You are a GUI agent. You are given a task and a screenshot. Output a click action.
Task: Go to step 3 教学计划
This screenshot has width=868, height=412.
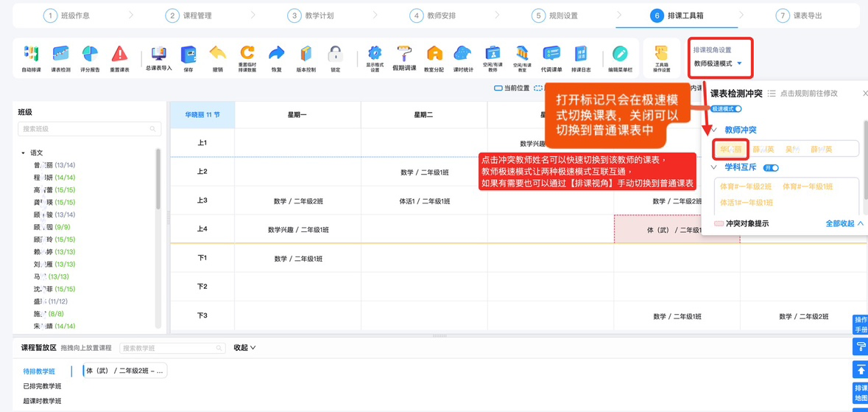pos(311,15)
